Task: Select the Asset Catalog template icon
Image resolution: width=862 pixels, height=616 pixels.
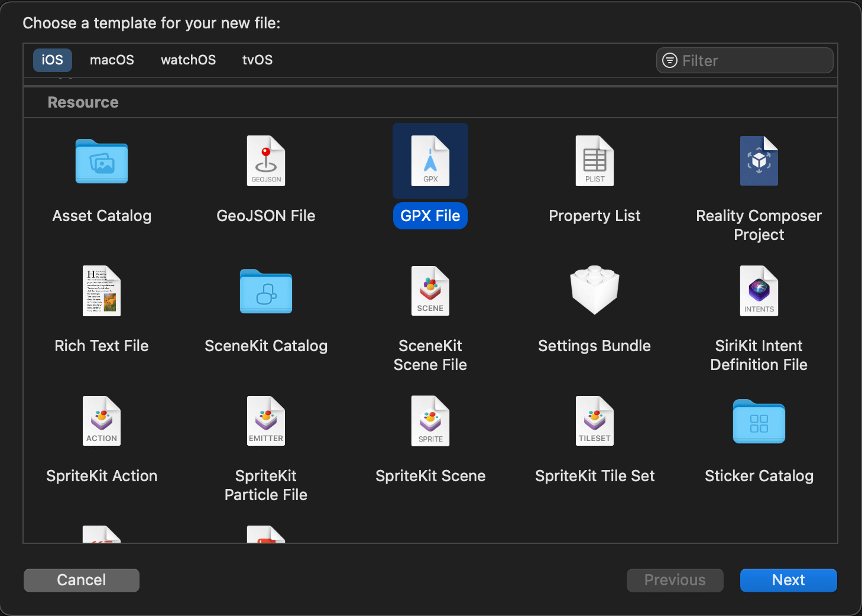Action: (101, 161)
